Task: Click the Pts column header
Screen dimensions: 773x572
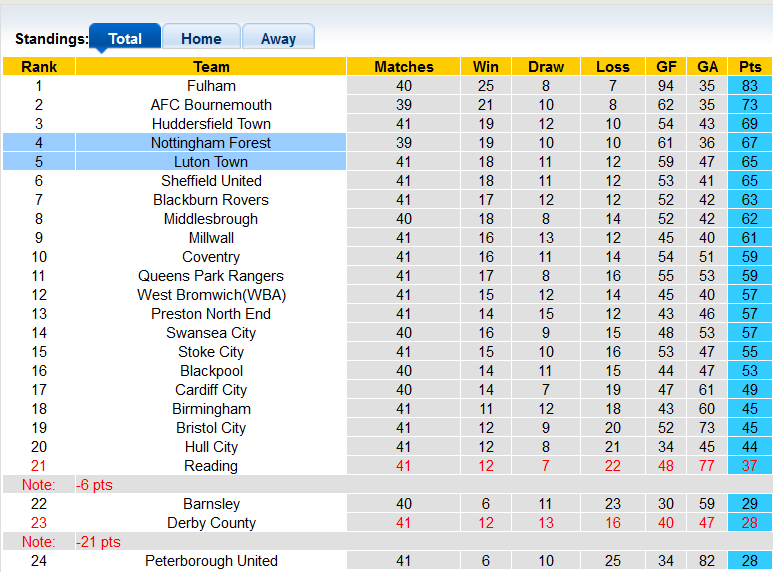Action: (749, 67)
